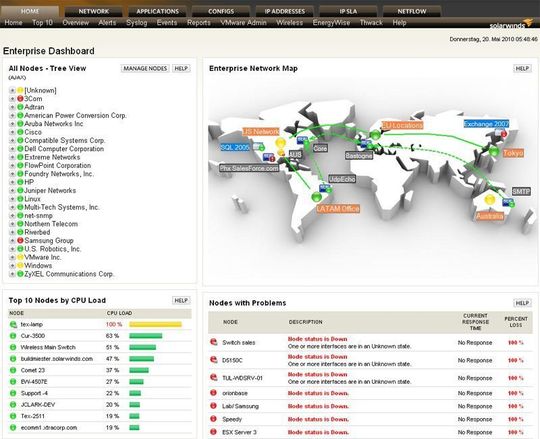Click the SolarWinds logo
Screen dimensions: 540x439
pos(511,24)
